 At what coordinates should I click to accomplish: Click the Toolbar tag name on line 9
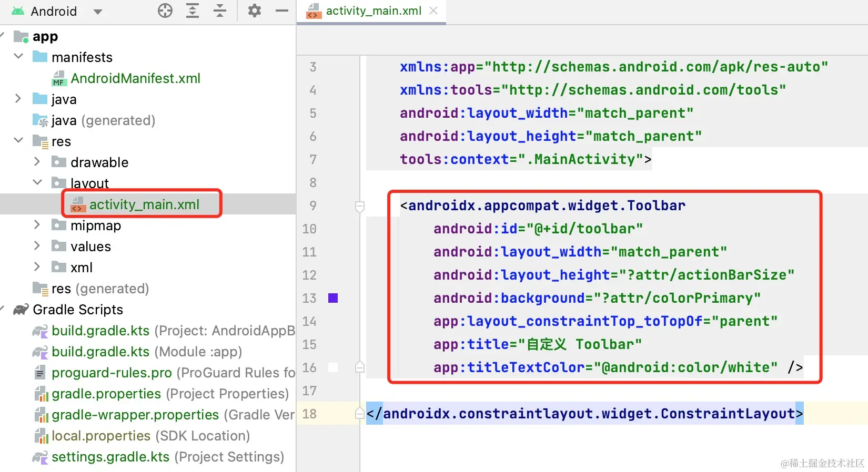pos(547,206)
